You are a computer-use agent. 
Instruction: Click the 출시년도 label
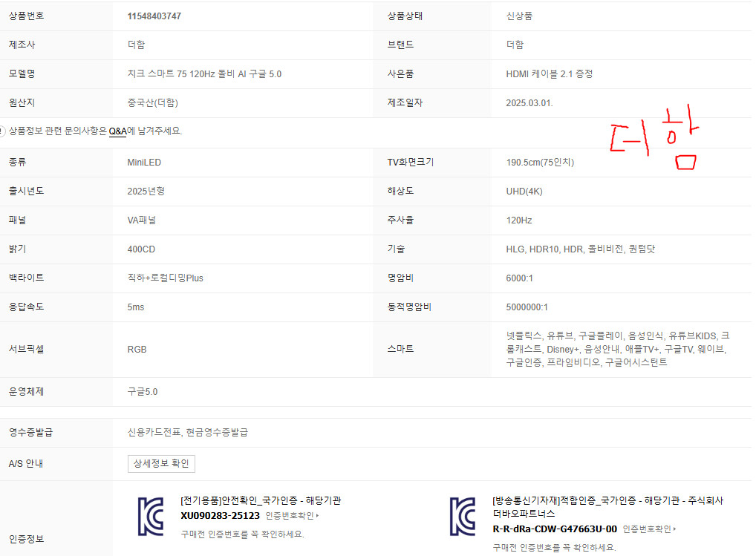pyautogui.click(x=27, y=192)
